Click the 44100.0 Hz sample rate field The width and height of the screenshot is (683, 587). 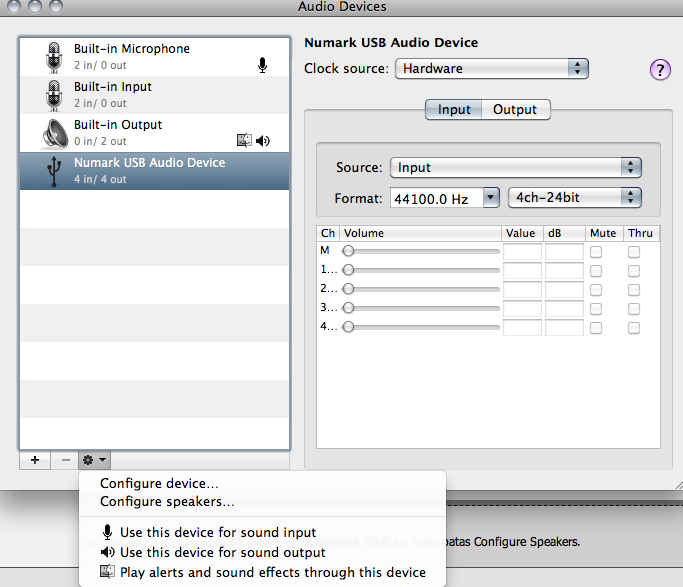pyautogui.click(x=436, y=198)
